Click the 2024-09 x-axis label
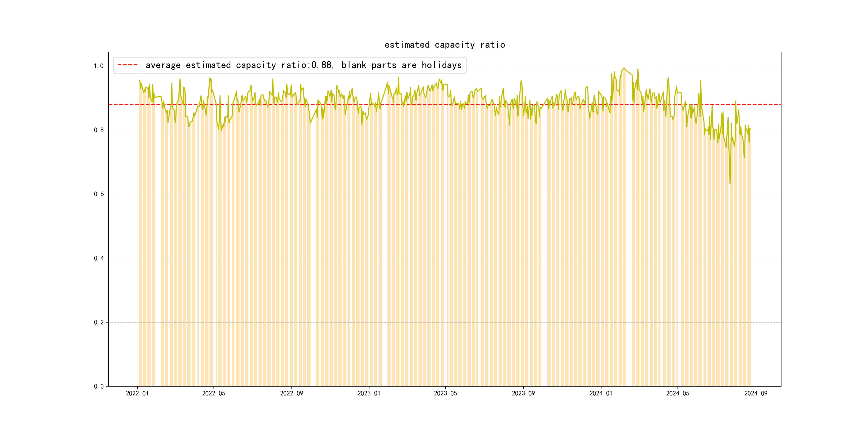This screenshot has width=868, height=434. click(755, 393)
